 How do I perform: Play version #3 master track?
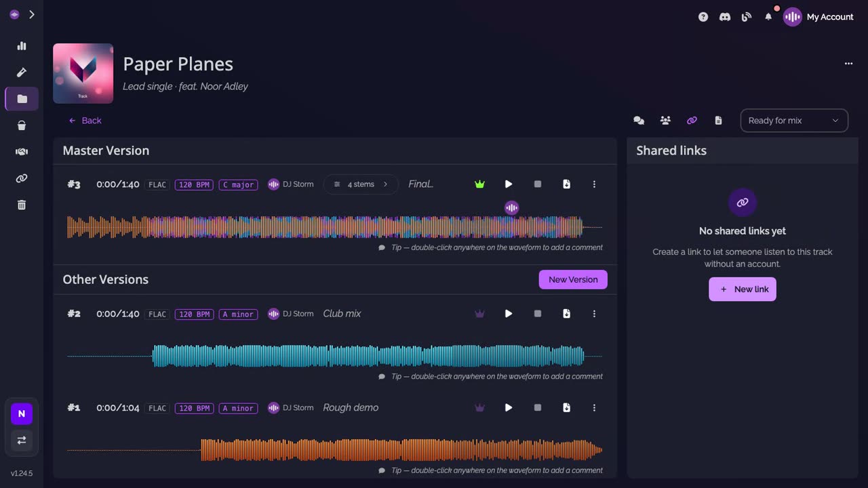509,184
